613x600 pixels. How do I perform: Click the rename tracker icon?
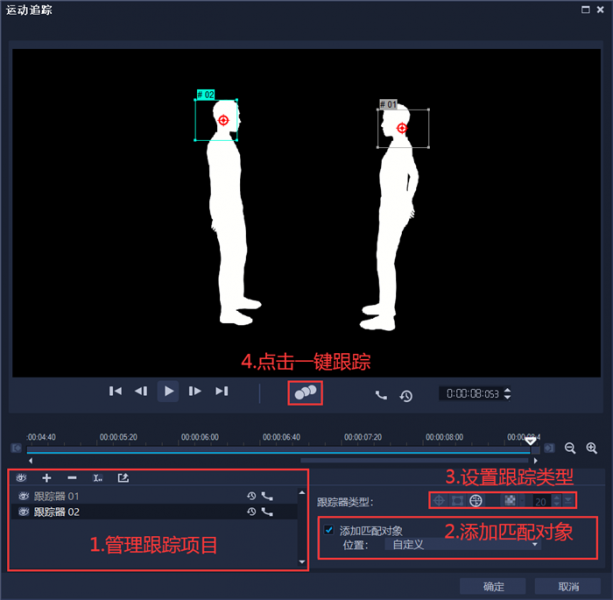[x=97, y=478]
